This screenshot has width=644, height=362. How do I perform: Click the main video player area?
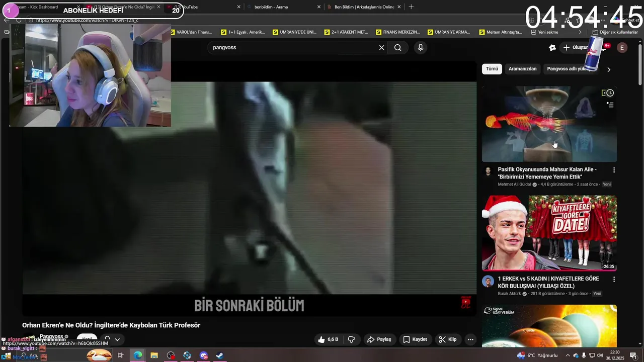tap(250, 189)
